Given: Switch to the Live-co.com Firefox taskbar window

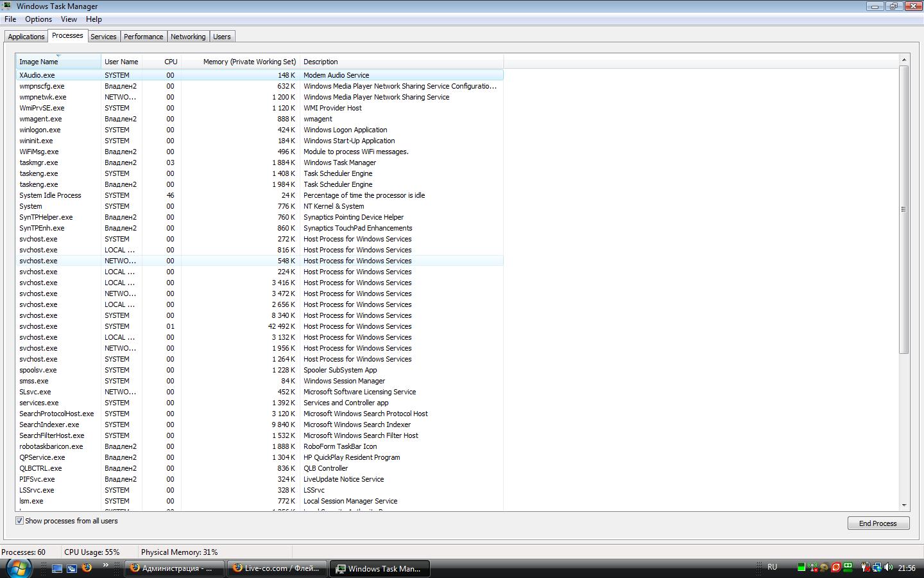Looking at the screenshot, I should click(x=277, y=568).
